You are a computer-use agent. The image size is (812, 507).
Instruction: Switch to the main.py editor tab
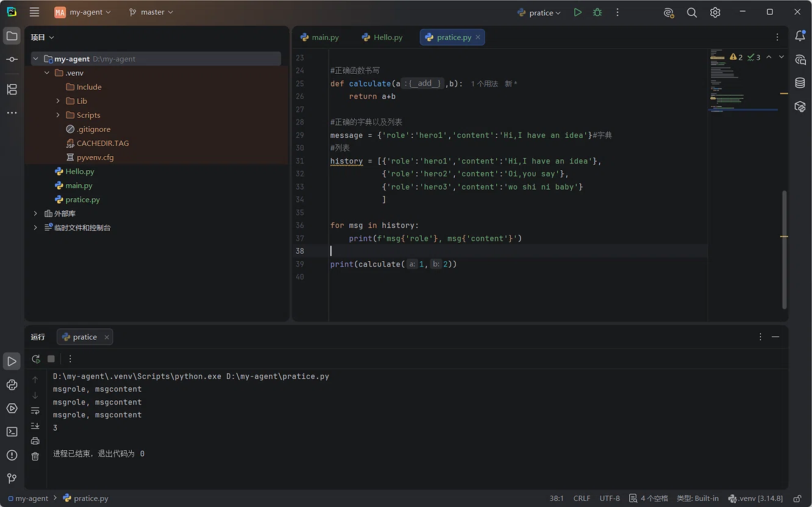point(320,37)
